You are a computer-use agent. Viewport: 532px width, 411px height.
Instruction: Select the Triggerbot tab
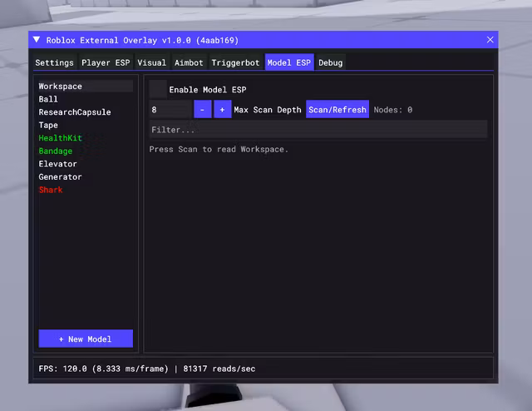coord(235,62)
